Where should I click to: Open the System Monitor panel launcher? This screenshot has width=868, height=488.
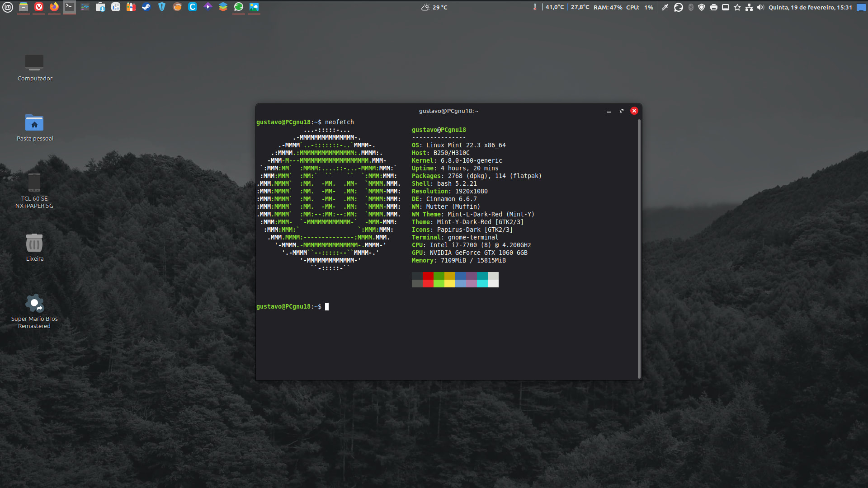click(85, 7)
